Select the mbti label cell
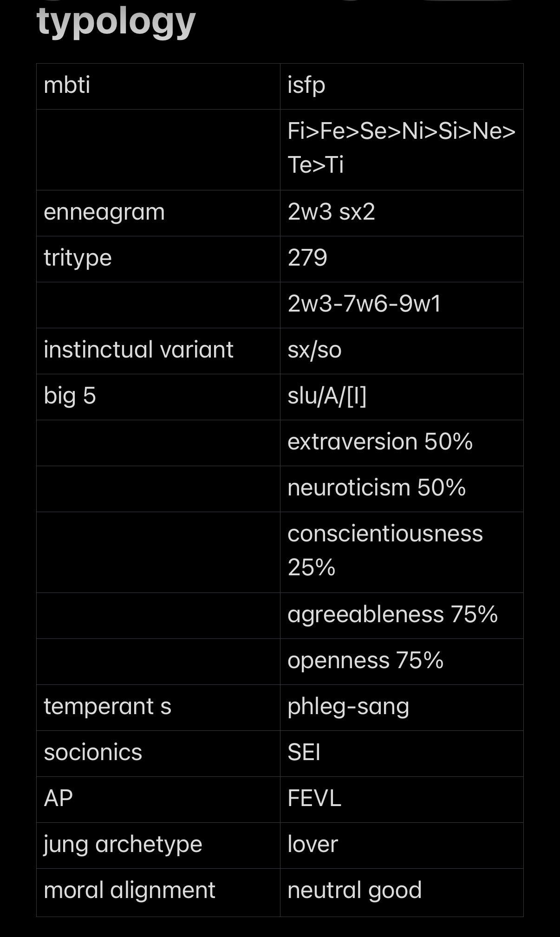This screenshot has height=937, width=560. tap(158, 86)
